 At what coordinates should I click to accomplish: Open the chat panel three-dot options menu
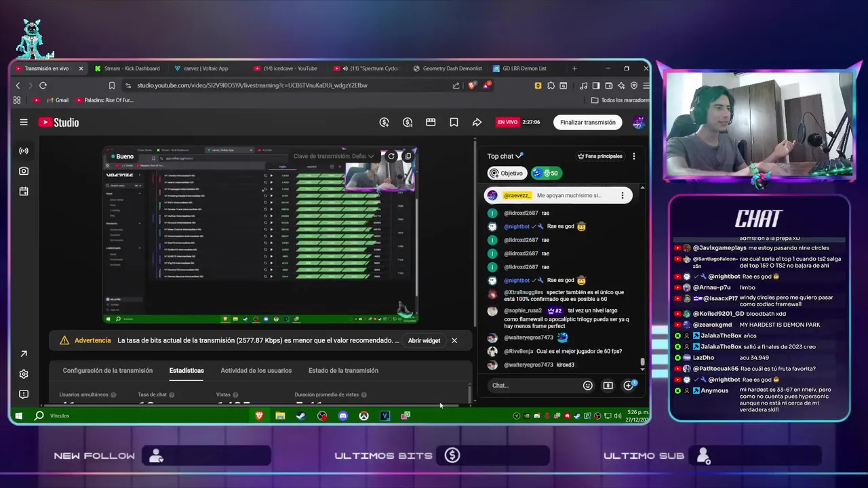[x=633, y=156]
